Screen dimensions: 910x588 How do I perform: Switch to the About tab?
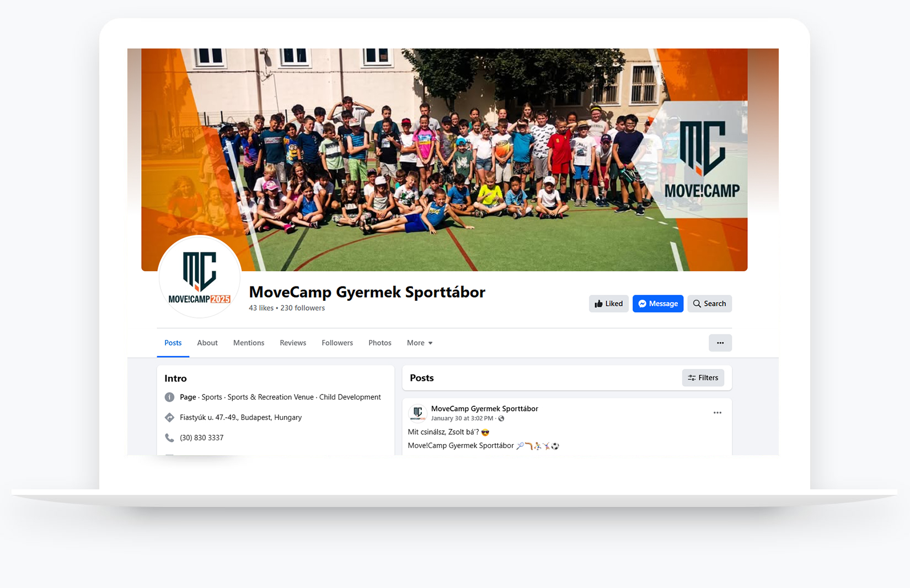(x=207, y=343)
